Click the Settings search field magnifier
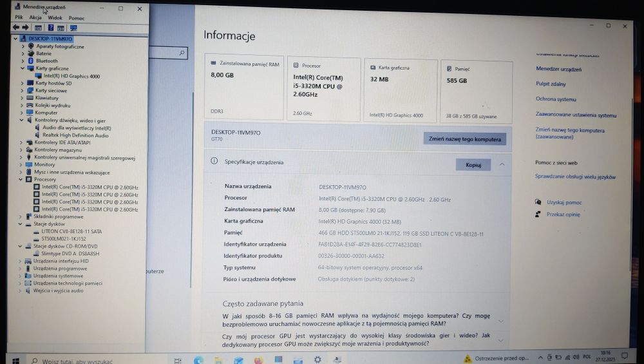The width and height of the screenshot is (644, 364). (182, 53)
